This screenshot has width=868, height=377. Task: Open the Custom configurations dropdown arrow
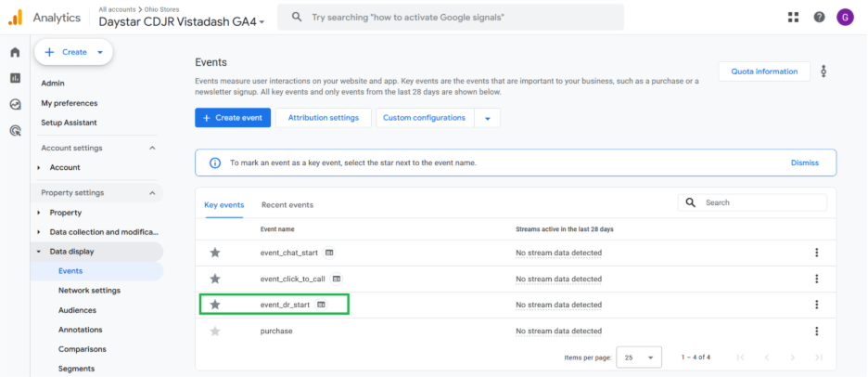click(x=487, y=118)
